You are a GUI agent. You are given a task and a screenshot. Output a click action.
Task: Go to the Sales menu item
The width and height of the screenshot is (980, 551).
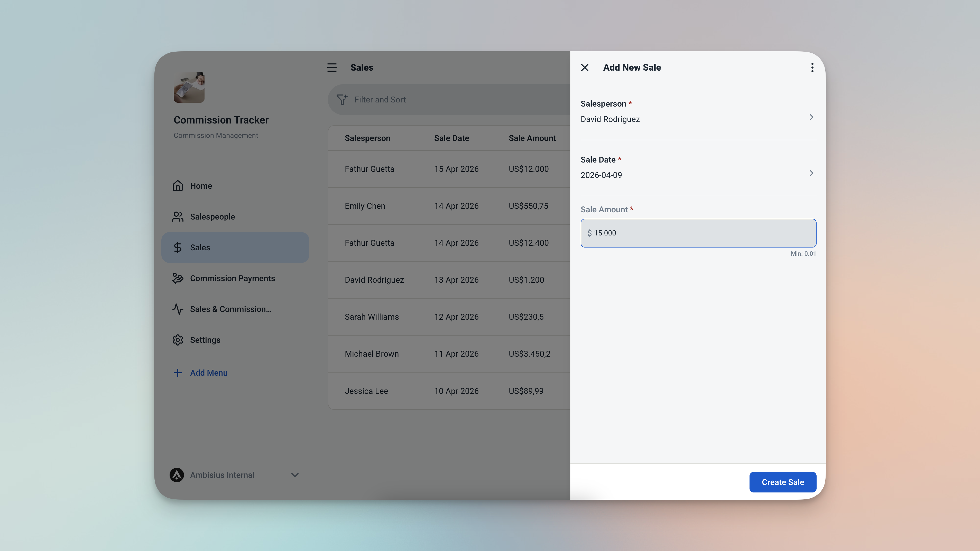click(235, 248)
